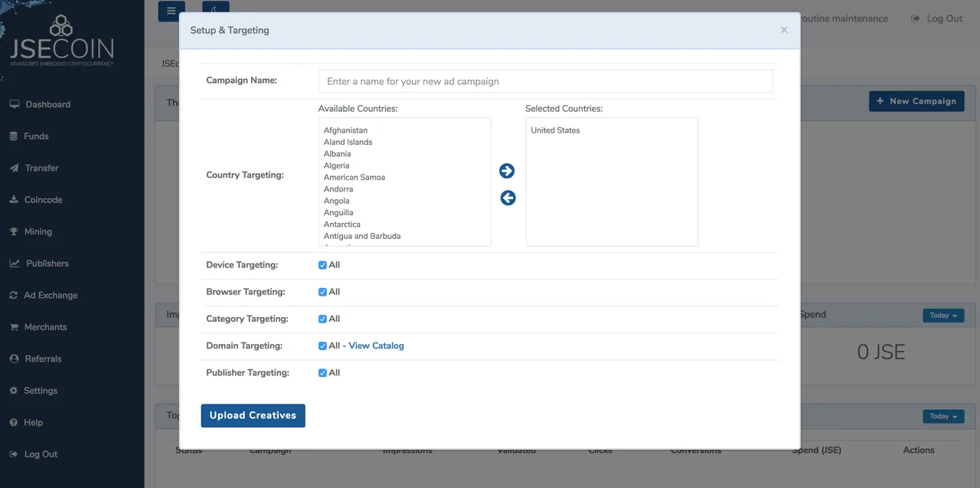Uncheck Device Targeting All checkbox
This screenshot has height=488, width=980.
(x=322, y=265)
